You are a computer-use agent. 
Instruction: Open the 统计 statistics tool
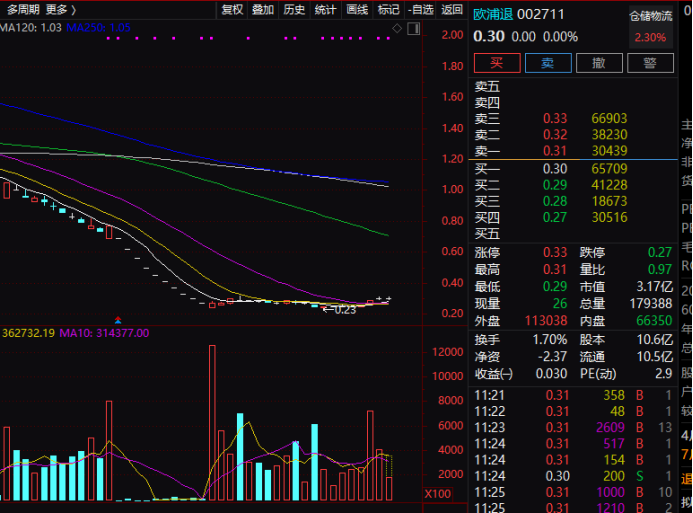tap(325, 9)
